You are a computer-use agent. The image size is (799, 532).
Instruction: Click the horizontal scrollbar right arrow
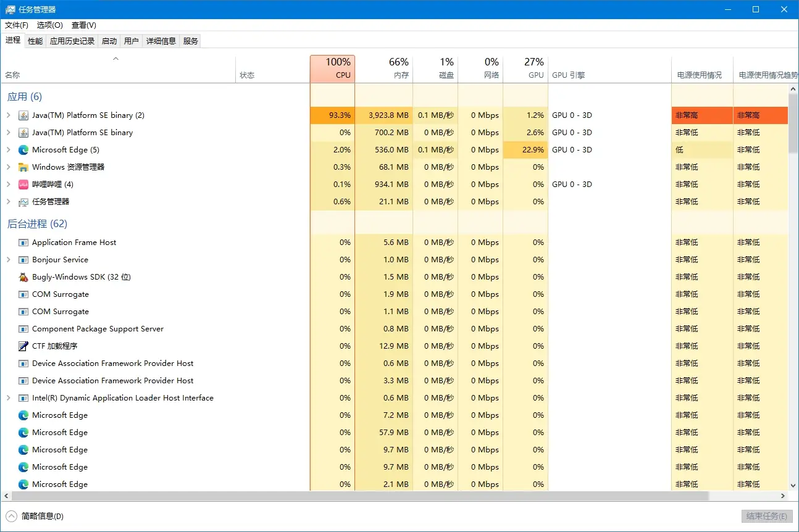(x=784, y=496)
